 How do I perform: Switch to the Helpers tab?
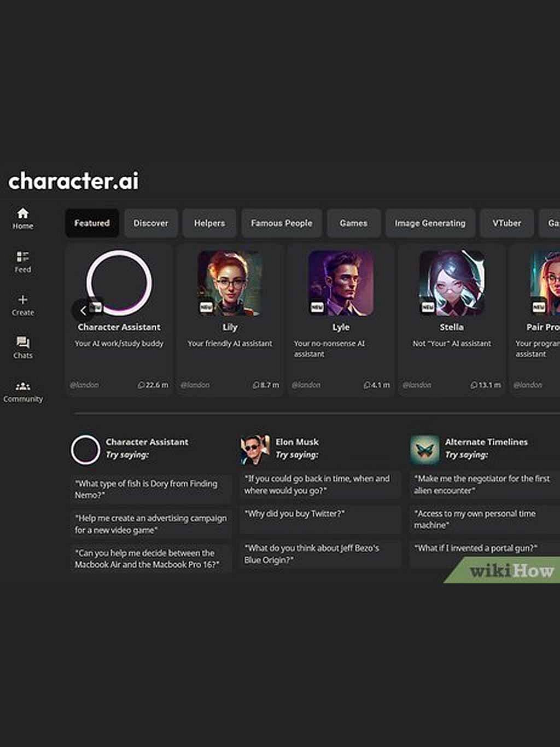209,223
